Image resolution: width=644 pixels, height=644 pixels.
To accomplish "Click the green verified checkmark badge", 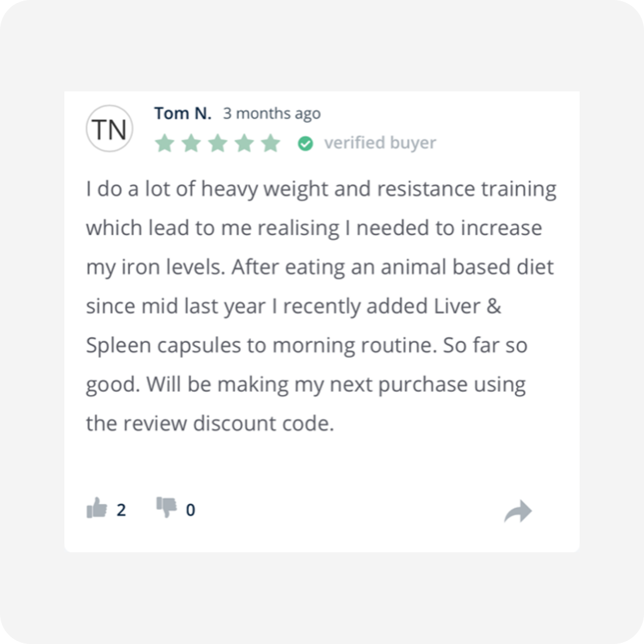I will point(305,144).
